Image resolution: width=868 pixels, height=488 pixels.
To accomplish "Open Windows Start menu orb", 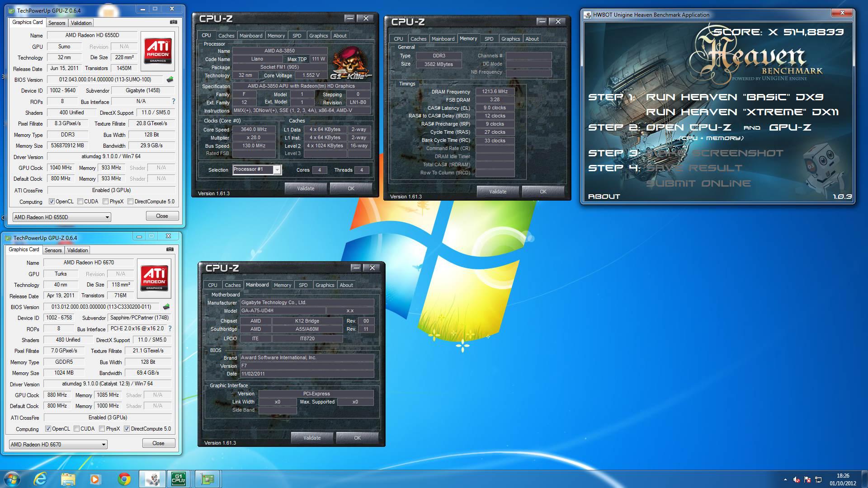I will click(12, 479).
